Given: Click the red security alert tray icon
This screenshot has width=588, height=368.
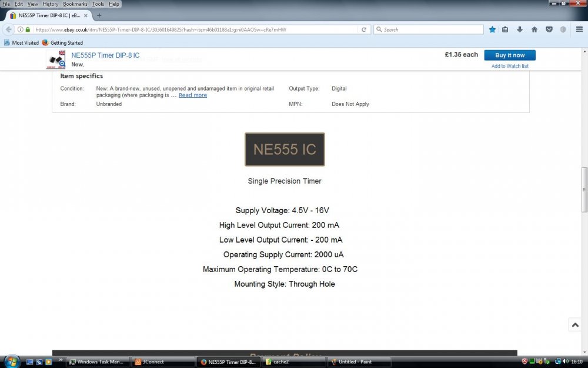Looking at the screenshot, I should coord(524,362).
